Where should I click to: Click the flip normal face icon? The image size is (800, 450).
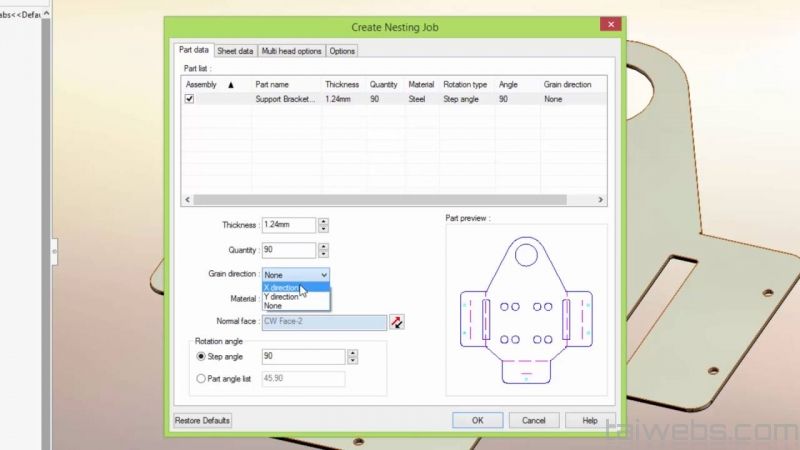tap(397, 322)
